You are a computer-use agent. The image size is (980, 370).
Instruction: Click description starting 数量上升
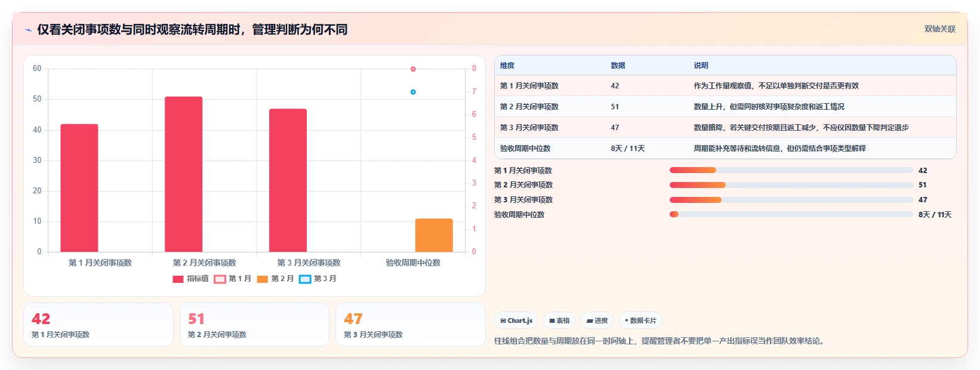pos(769,107)
